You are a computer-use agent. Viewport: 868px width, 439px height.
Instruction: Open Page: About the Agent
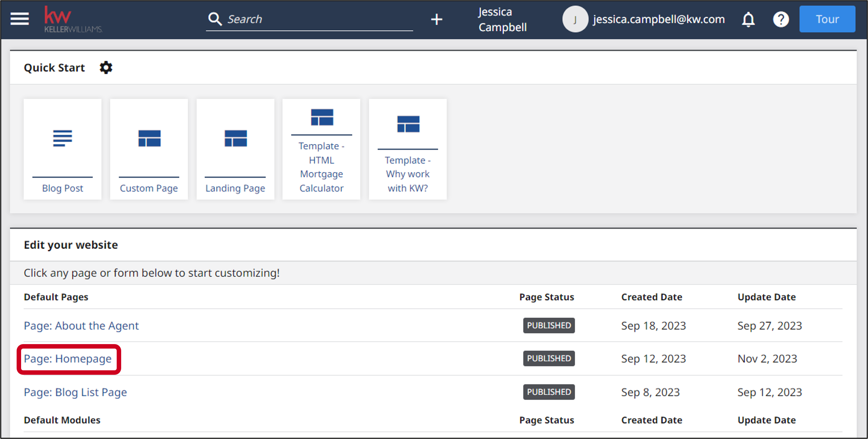81,326
